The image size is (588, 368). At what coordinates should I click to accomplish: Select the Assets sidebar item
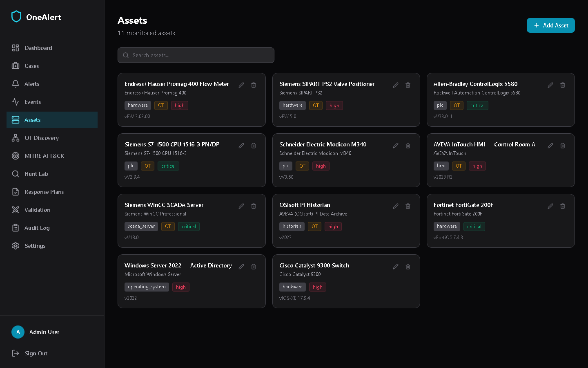coord(52,120)
